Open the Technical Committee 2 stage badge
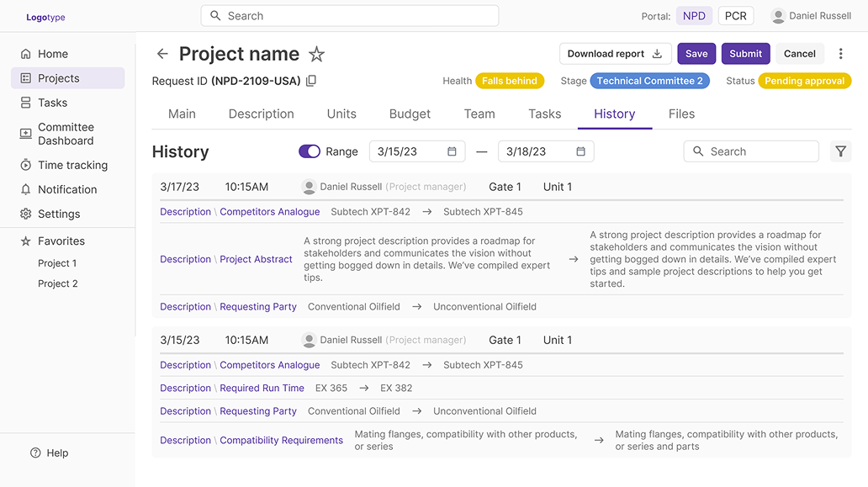Screen dimensions: 868x487 (x=649, y=81)
